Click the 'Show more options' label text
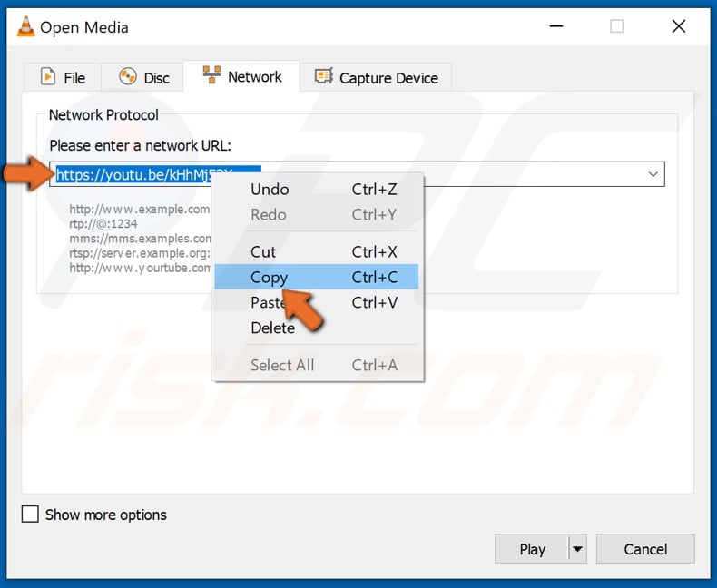Screen dimensions: 717x588 coord(106,514)
